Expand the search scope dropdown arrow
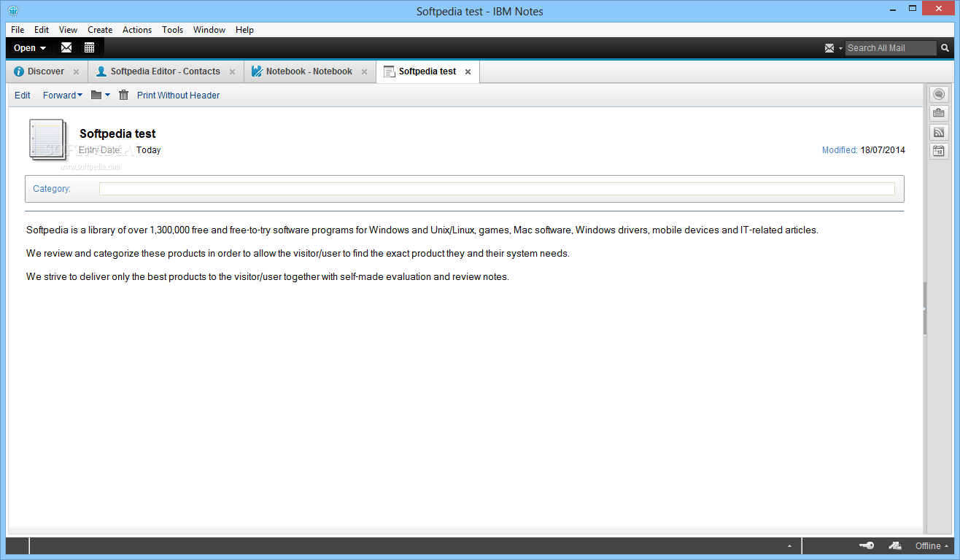 coord(840,48)
